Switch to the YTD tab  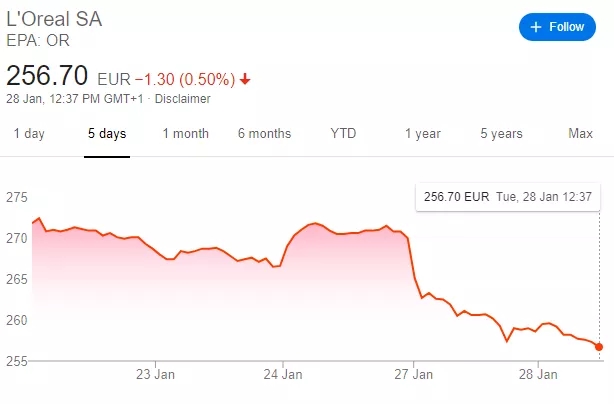pyautogui.click(x=343, y=133)
